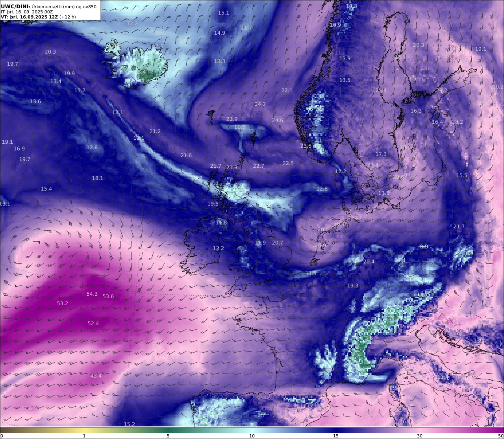Image resolution: width=504 pixels, height=439 pixels.
Task: Select the 24.6 value label
Action: pyautogui.click(x=278, y=120)
